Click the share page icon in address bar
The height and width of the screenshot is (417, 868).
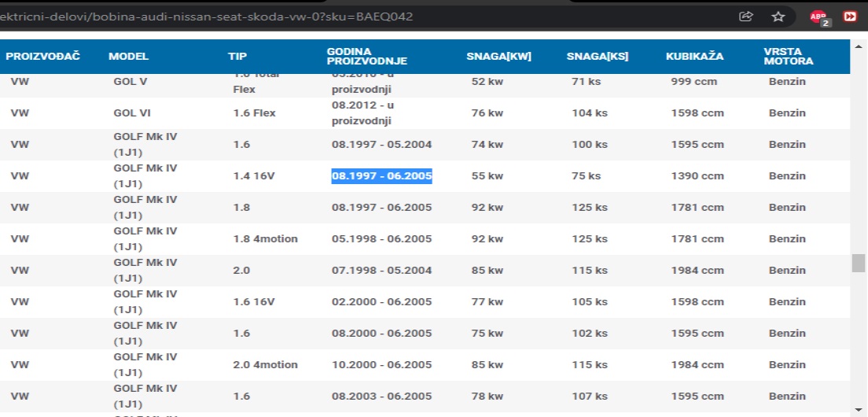746,17
